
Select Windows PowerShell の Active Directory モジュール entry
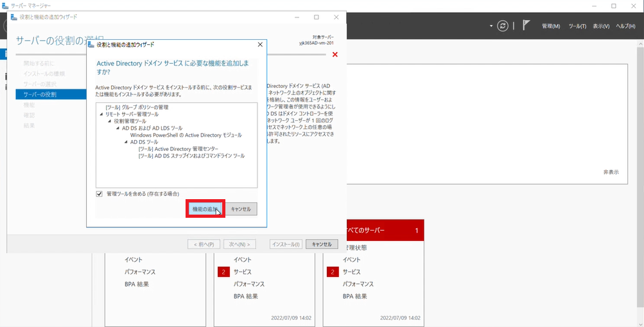pos(186,135)
